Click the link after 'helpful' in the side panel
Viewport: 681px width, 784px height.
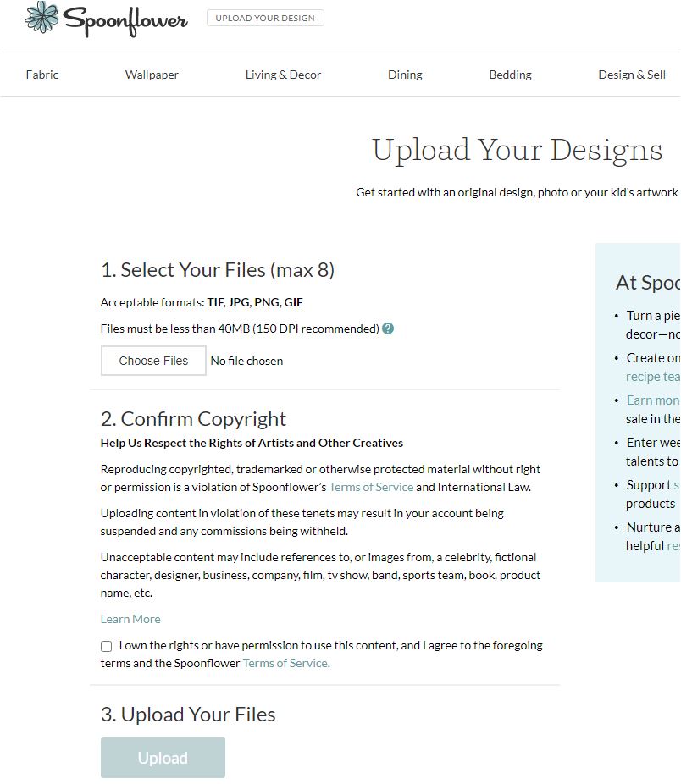click(673, 546)
